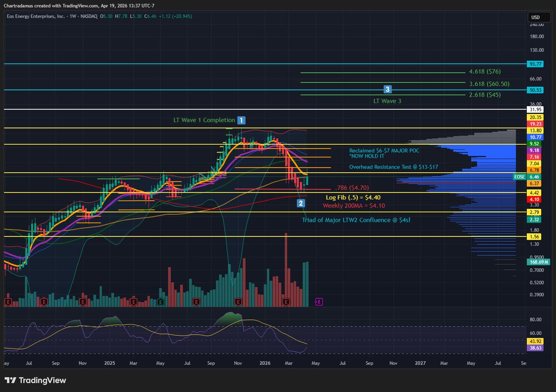The width and height of the screenshot is (556, 392).
Task: Click the 2.32 teal price tag
Action: (534, 220)
